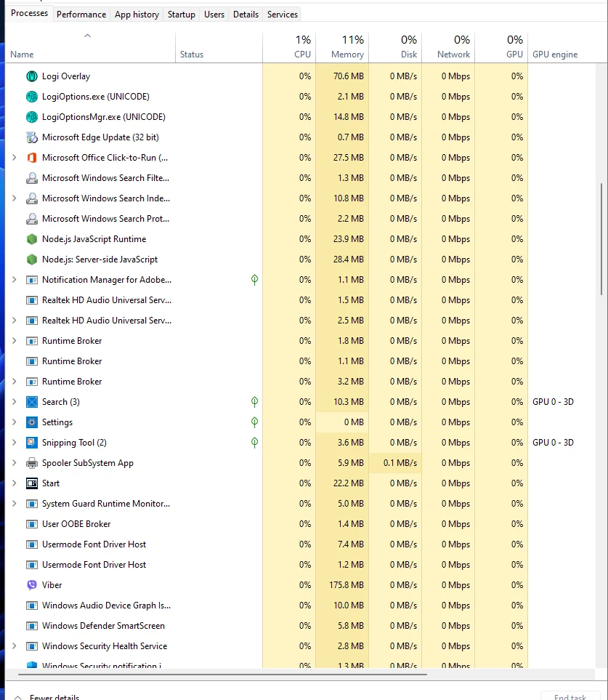This screenshot has height=700, width=608.
Task: Sort by the GPU column header
Action: (501, 47)
